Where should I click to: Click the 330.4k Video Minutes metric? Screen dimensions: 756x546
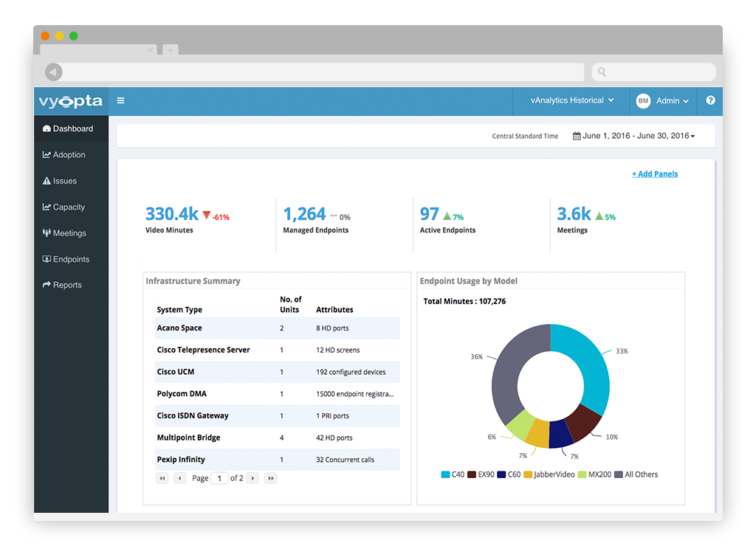coord(188,220)
